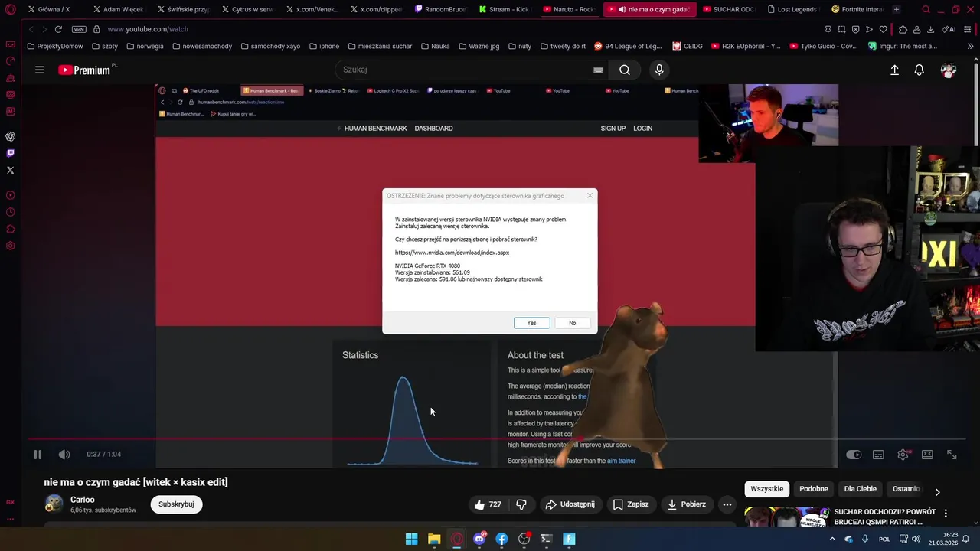
Task: Open the Carloo channel name link
Action: tap(83, 500)
